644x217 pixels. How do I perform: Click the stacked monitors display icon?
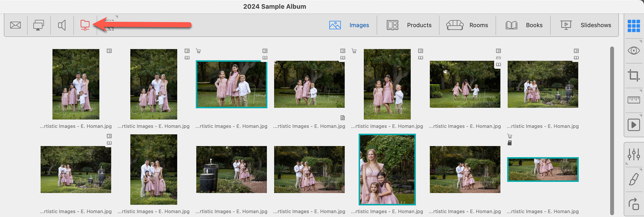[38, 25]
